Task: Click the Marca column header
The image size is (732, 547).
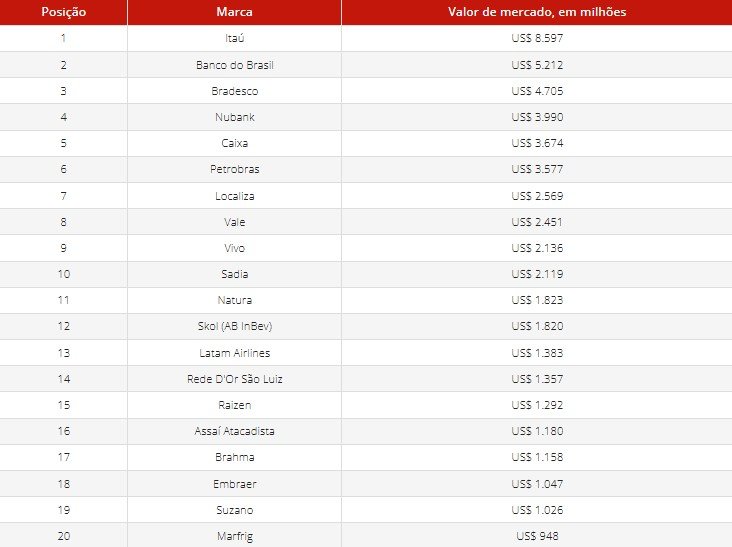Action: 234,12
